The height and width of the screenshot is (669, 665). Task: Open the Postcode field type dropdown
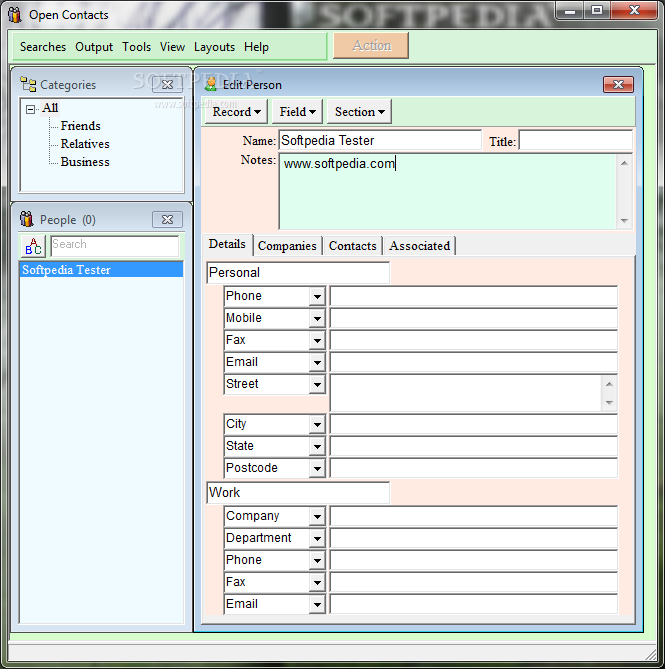coord(317,468)
